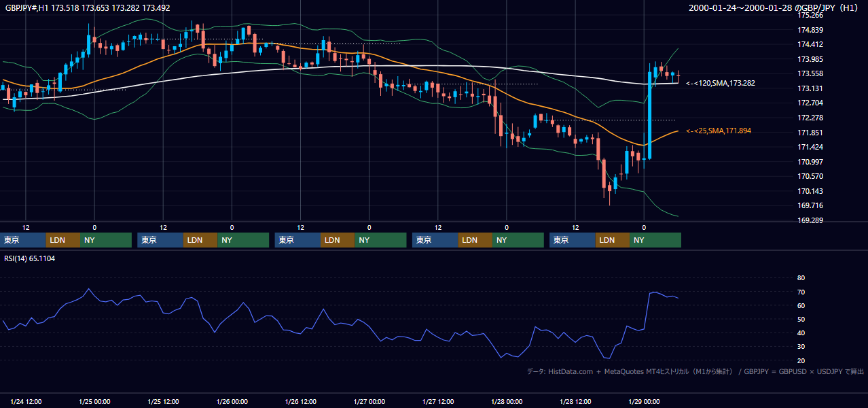Click the HistData.com data source footer note
This screenshot has width=868, height=408.
[695, 371]
